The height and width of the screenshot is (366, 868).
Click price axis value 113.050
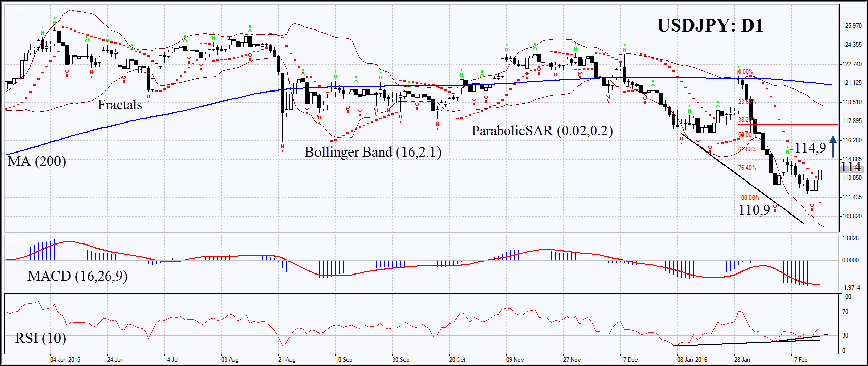tap(852, 178)
